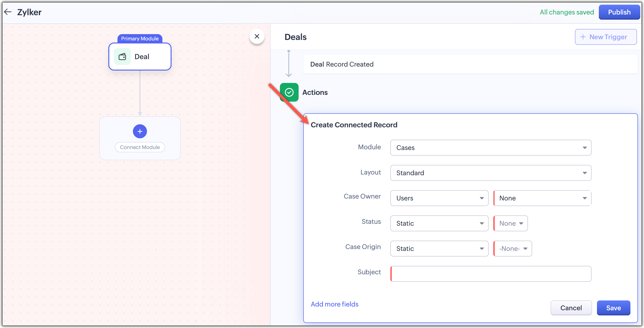The image size is (644, 328).
Task: Click the green Actions checkmark icon
Action: (x=289, y=92)
